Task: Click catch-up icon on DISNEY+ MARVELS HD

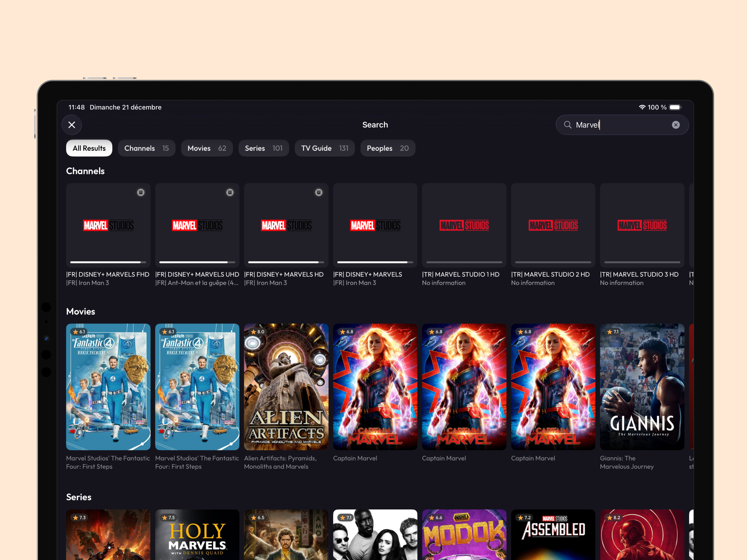Action: coord(319,192)
